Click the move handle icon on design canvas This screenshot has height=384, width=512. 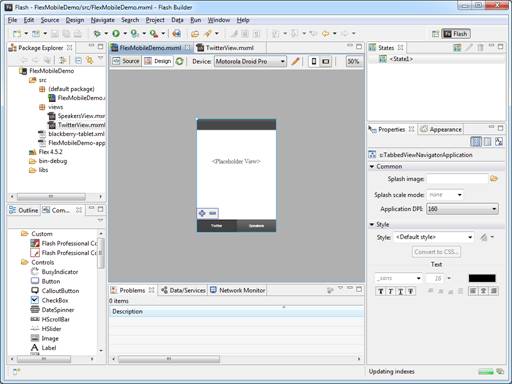click(x=202, y=213)
